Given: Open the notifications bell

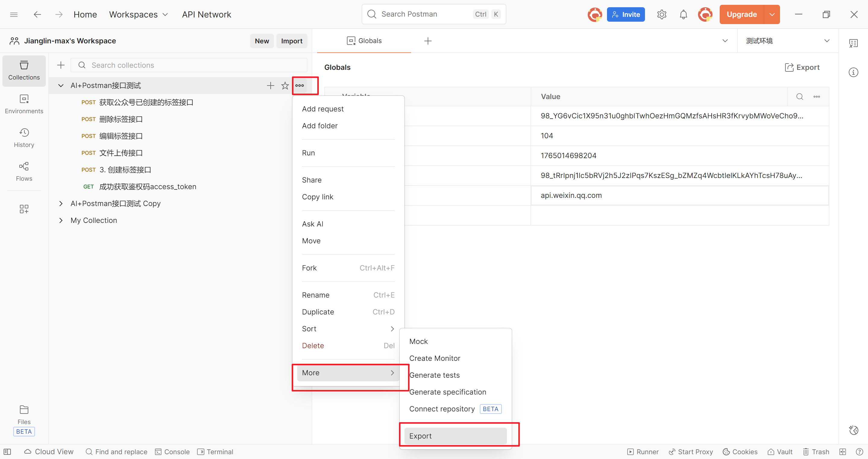Looking at the screenshot, I should [683, 14].
